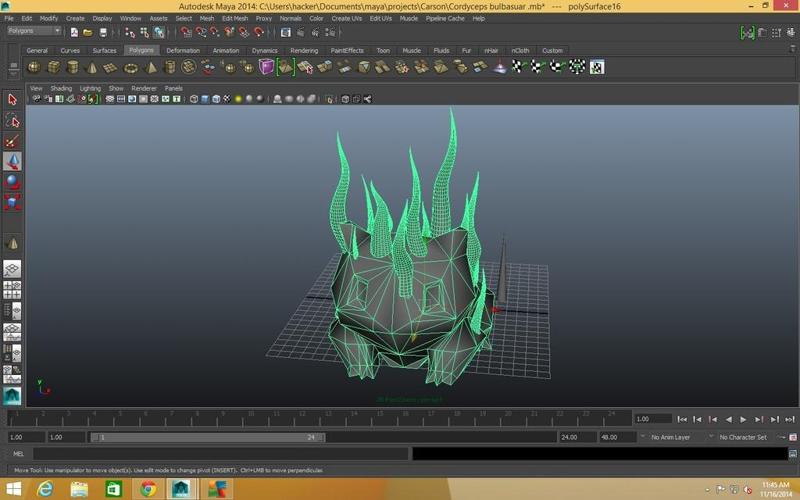Toggle wireframe display in viewport toolbar

coord(194,99)
